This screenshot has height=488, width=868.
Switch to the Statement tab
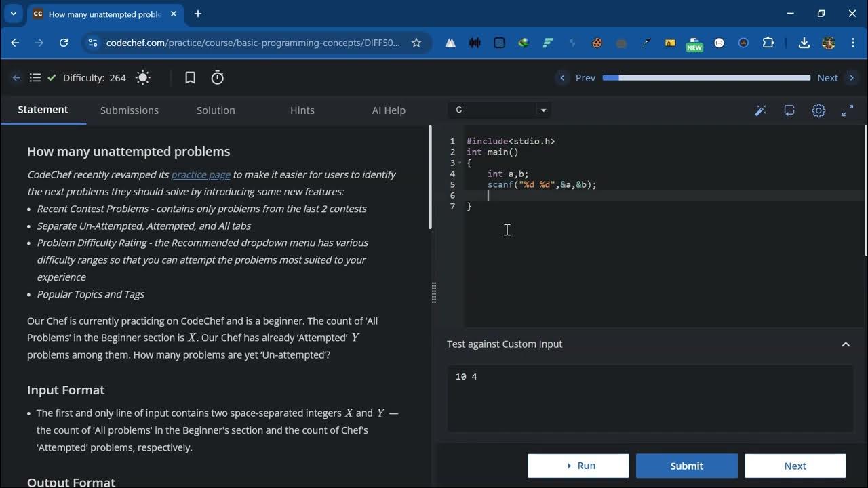pos(43,110)
